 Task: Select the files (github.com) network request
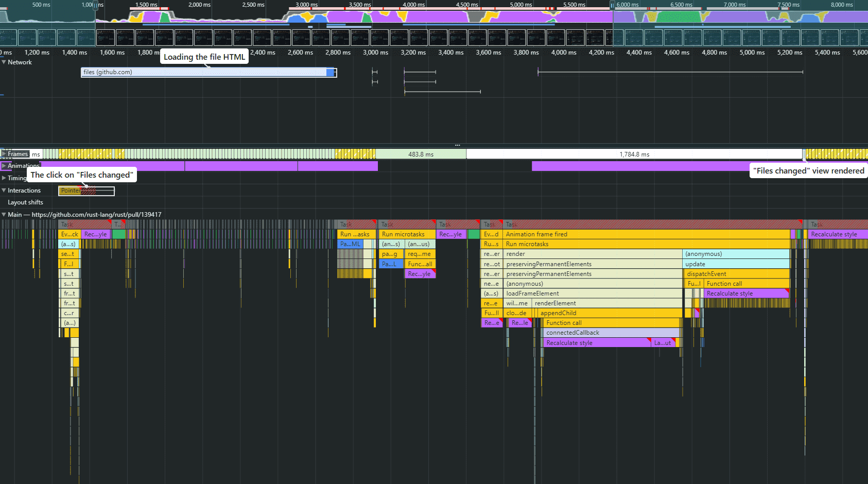(x=206, y=72)
